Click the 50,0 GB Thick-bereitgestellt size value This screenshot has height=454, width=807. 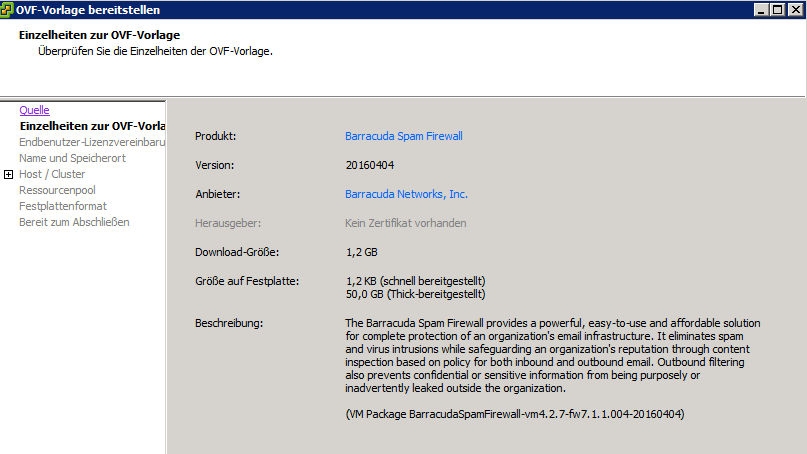(x=415, y=294)
